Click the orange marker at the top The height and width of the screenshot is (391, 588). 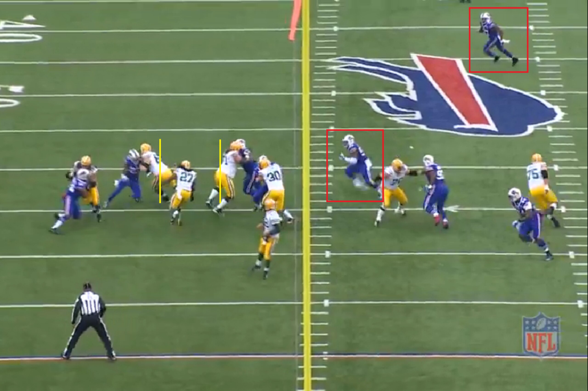(295, 20)
